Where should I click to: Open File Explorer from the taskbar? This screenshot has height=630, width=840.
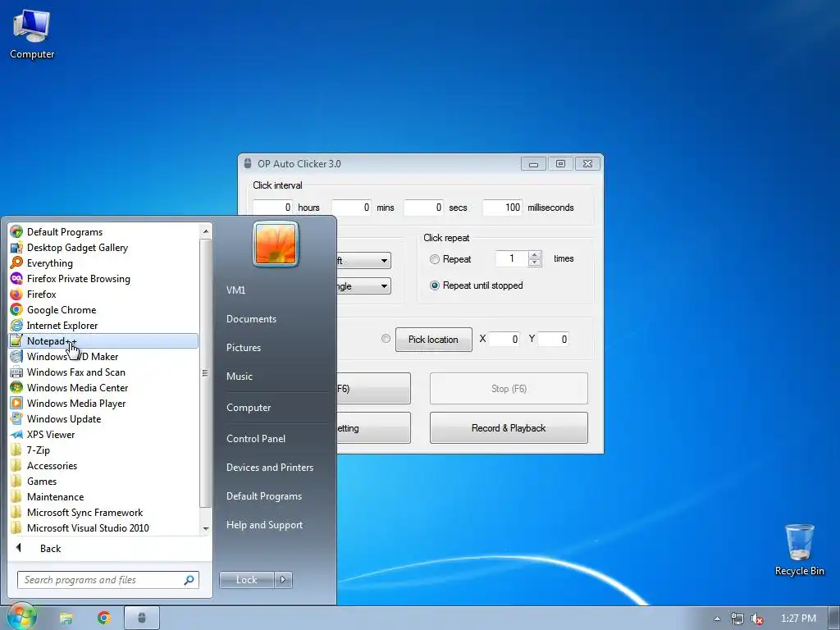(x=66, y=619)
